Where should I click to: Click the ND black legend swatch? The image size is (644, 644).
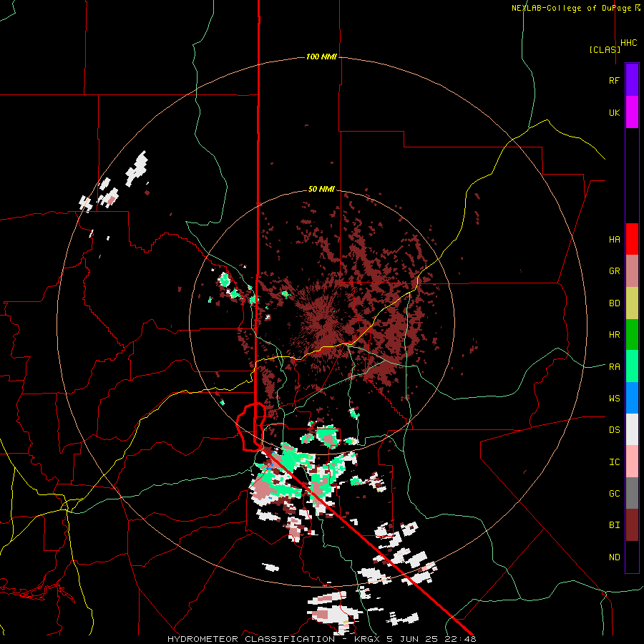tap(632, 557)
